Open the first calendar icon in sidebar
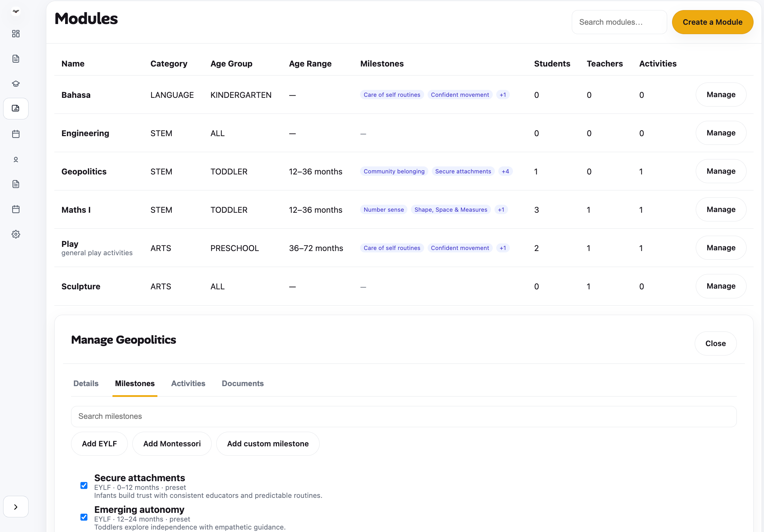 click(x=15, y=134)
